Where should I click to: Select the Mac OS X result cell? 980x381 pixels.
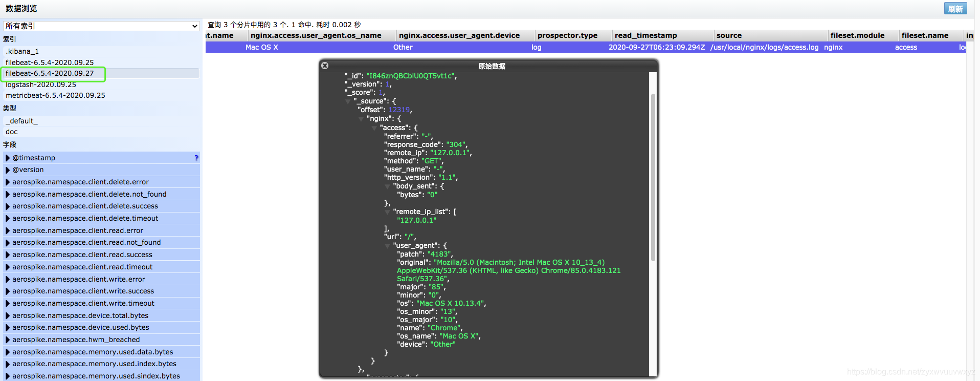click(262, 47)
